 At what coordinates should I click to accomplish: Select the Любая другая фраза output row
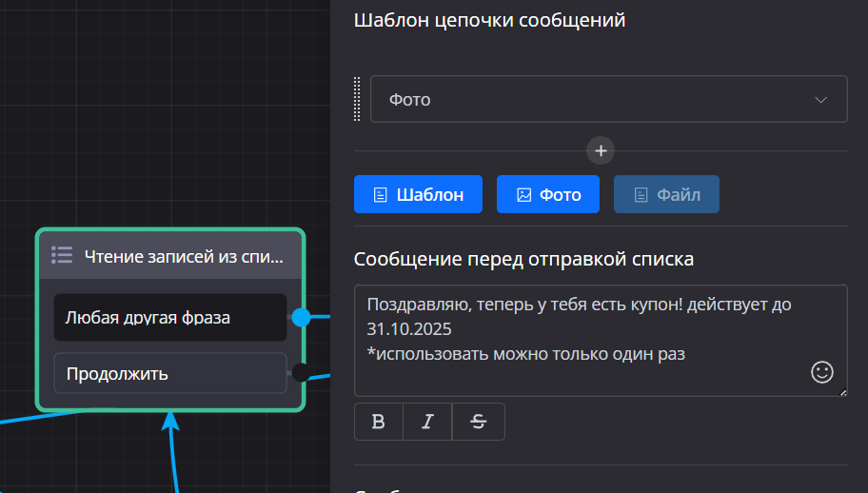coord(169,317)
